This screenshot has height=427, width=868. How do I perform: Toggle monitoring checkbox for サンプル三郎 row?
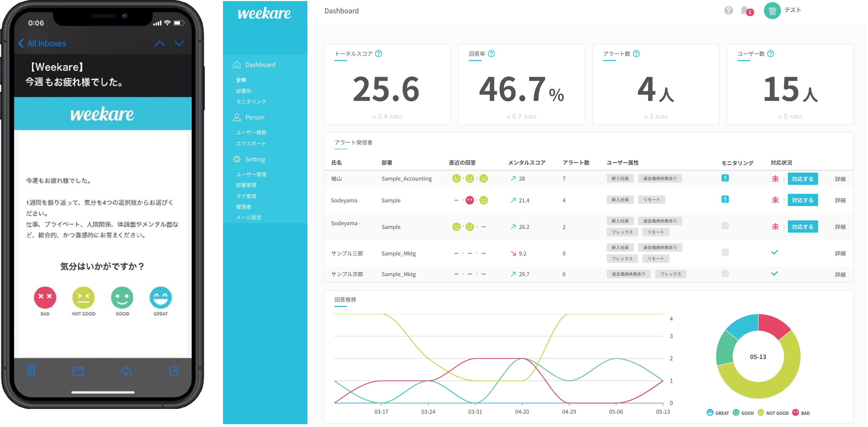(x=725, y=253)
